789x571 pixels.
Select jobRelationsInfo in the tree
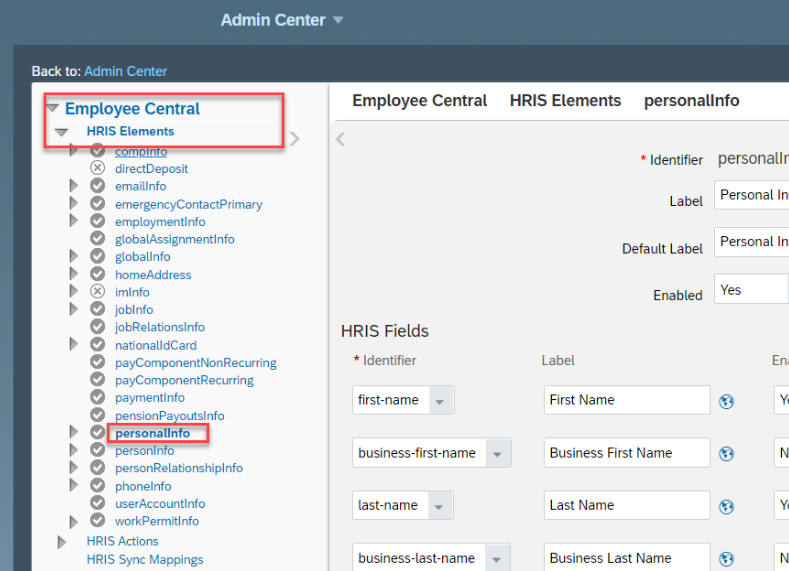160,328
